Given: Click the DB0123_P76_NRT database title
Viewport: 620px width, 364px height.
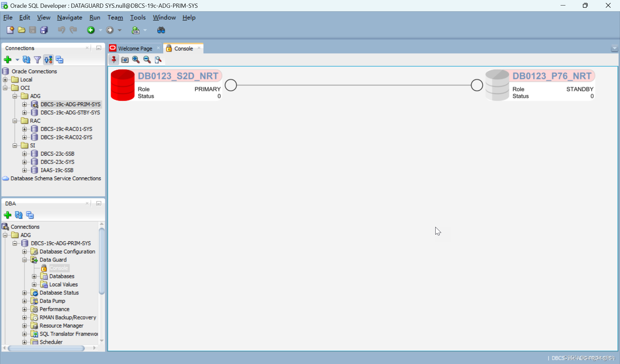Looking at the screenshot, I should point(552,76).
